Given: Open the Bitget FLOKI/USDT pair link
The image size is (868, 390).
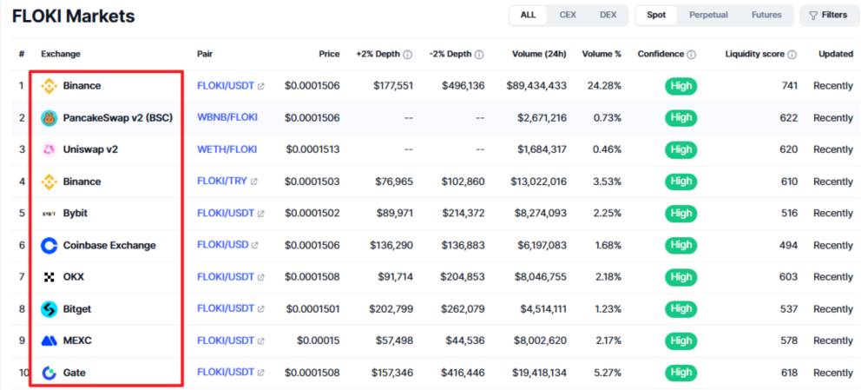Looking at the screenshot, I should [226, 309].
